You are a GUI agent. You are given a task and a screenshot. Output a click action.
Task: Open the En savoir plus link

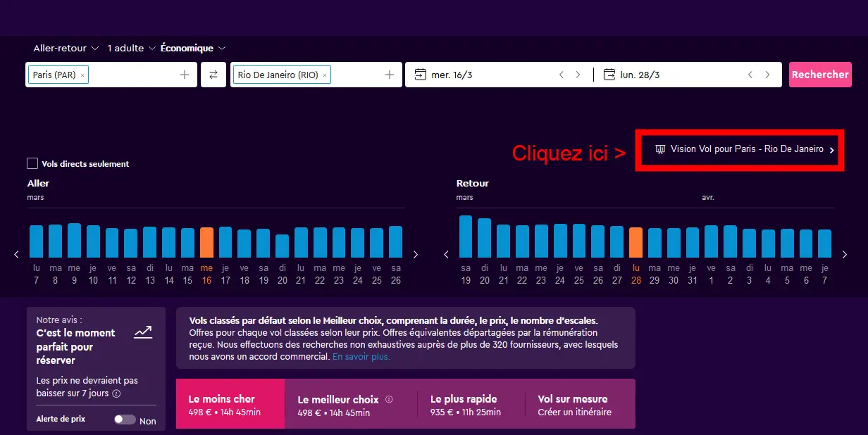(361, 357)
